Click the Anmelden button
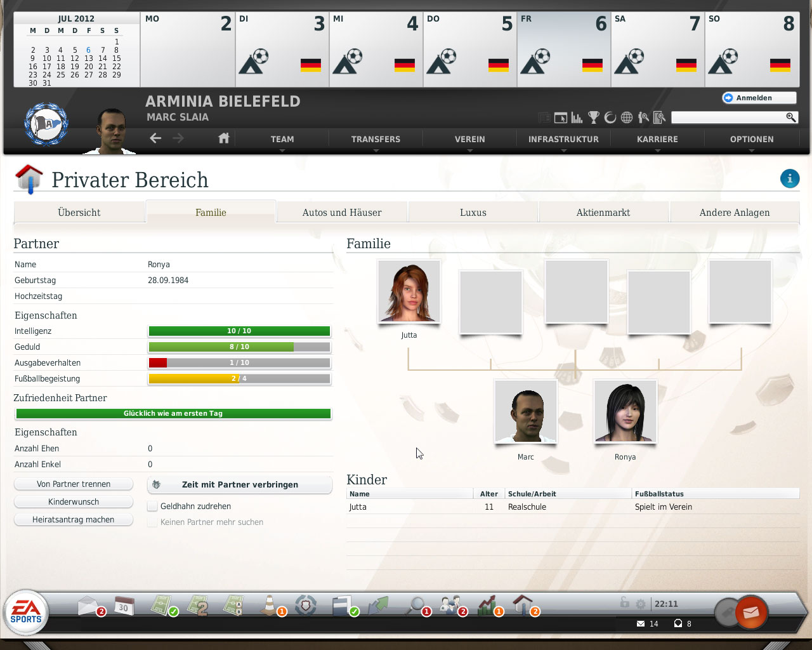 [759, 98]
